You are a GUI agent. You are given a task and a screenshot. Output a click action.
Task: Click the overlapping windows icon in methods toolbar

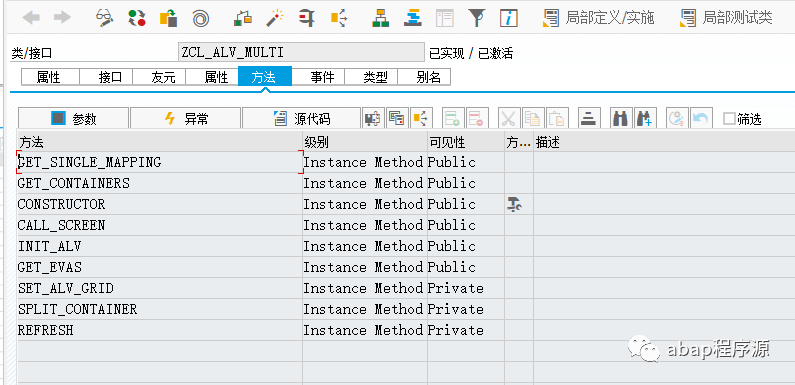(x=396, y=119)
